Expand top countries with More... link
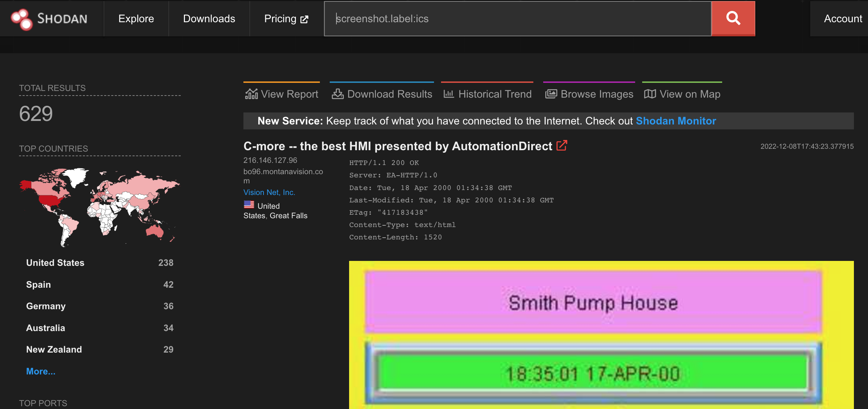Image resolution: width=868 pixels, height=409 pixels. point(41,371)
